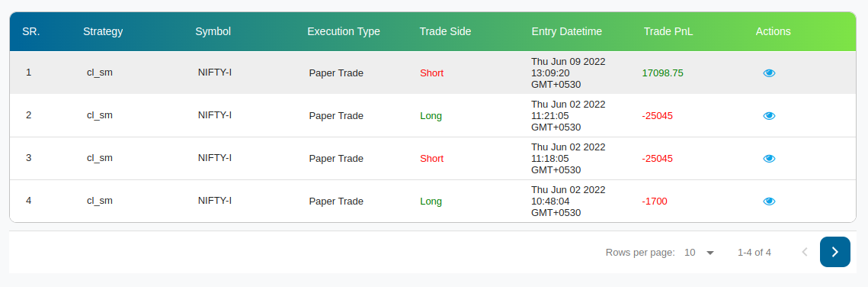
Task: Click the eye icon in row 3
Action: [769, 159]
